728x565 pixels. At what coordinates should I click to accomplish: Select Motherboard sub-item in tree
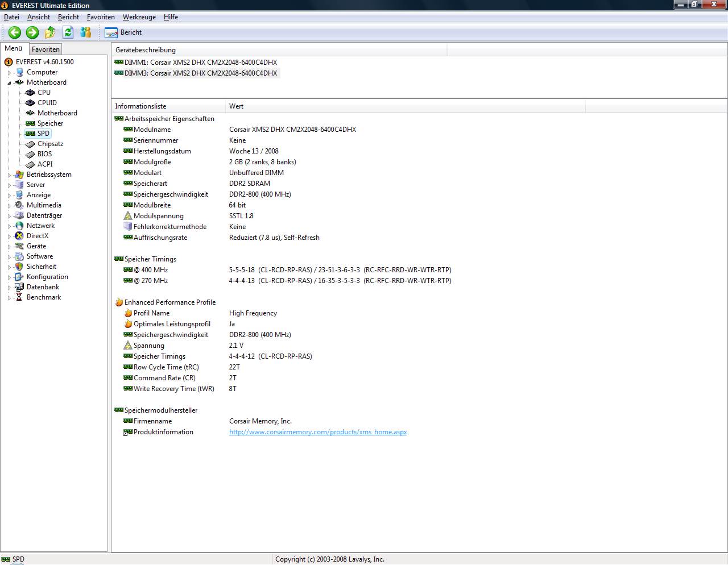[x=57, y=113]
